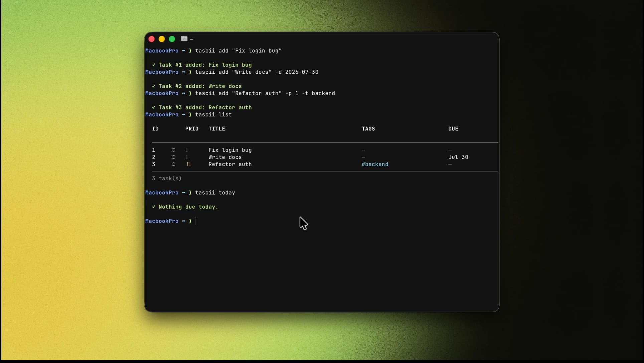Click the status circle for Fix login bug
The width and height of the screenshot is (644, 363).
point(173,150)
